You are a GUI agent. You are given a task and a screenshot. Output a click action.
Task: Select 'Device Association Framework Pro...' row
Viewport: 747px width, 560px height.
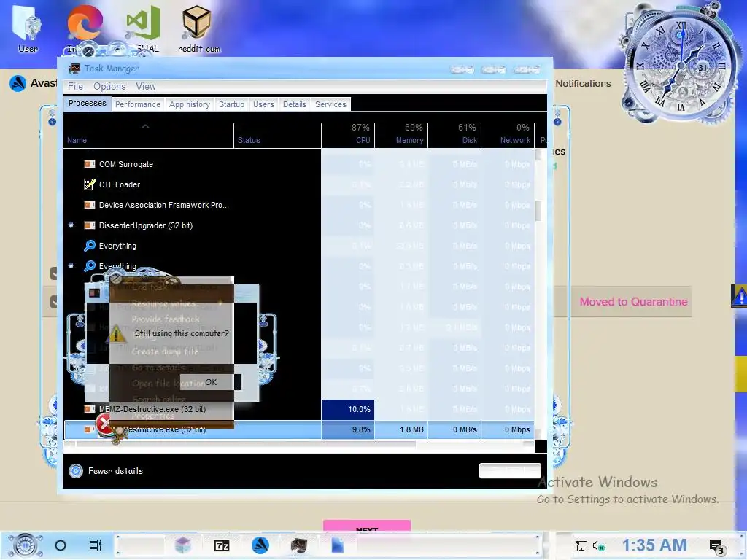click(x=164, y=205)
